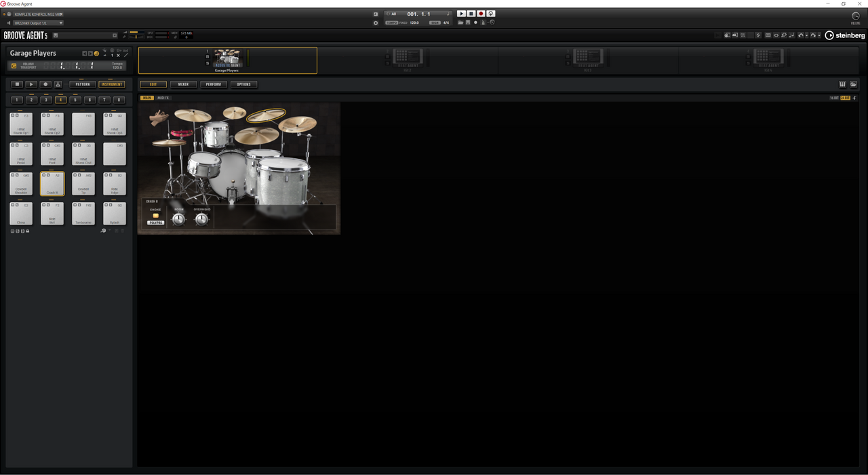Open the Edit page

[153, 84]
